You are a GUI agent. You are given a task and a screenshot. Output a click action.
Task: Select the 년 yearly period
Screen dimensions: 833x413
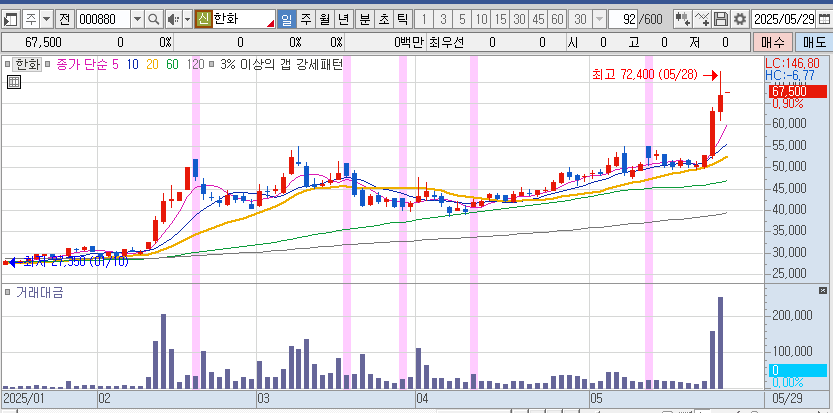[x=344, y=20]
